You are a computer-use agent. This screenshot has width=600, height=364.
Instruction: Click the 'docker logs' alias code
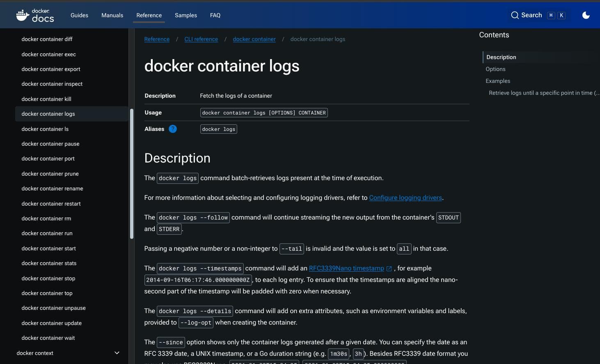coord(219,129)
